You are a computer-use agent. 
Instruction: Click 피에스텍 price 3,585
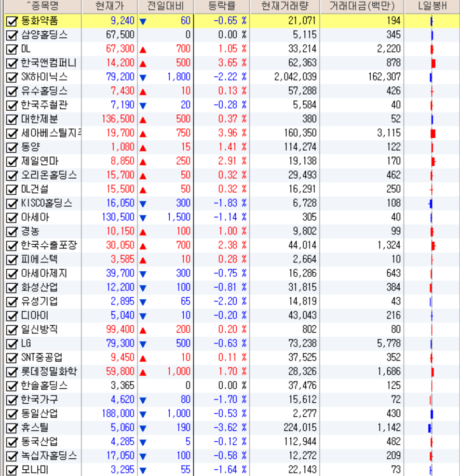[x=123, y=259]
